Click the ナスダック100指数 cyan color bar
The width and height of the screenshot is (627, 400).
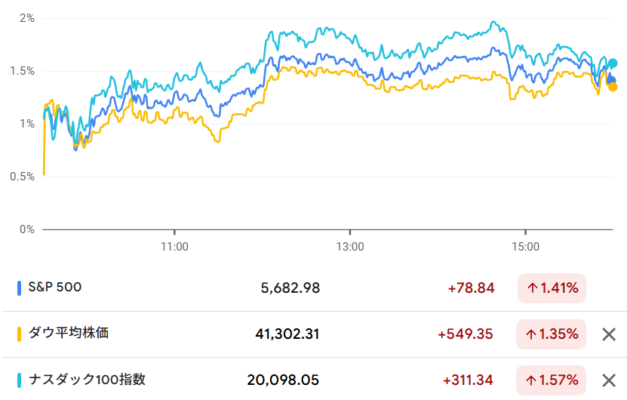click(x=19, y=380)
